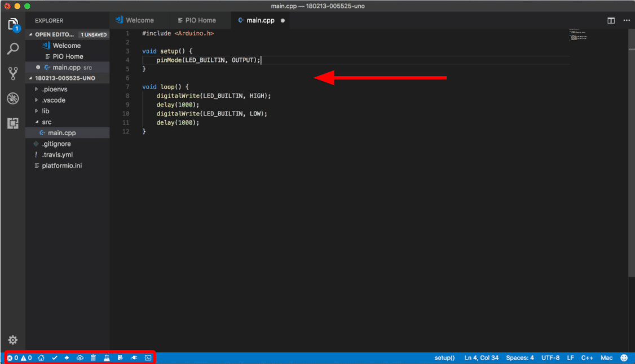Run PlatformIO Clean with trash icon
Viewport: 635px width, 364px height.
(94, 358)
